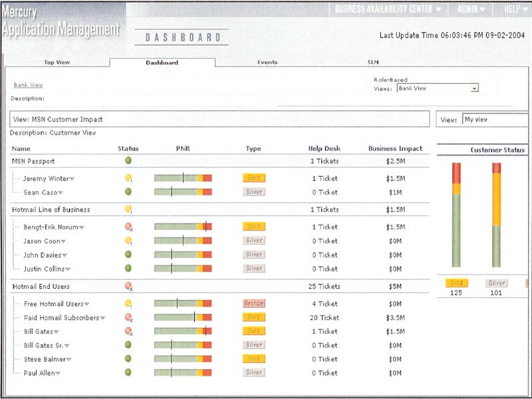This screenshot has height=399, width=532.
Task: Switch to the Top View tab
Action: point(57,63)
